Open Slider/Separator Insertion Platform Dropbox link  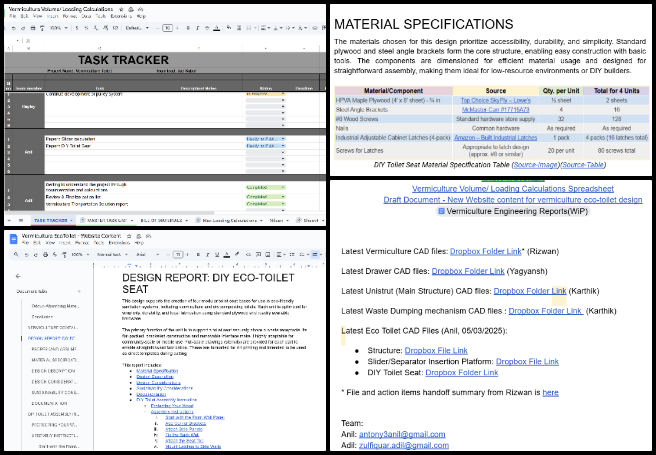click(x=527, y=361)
